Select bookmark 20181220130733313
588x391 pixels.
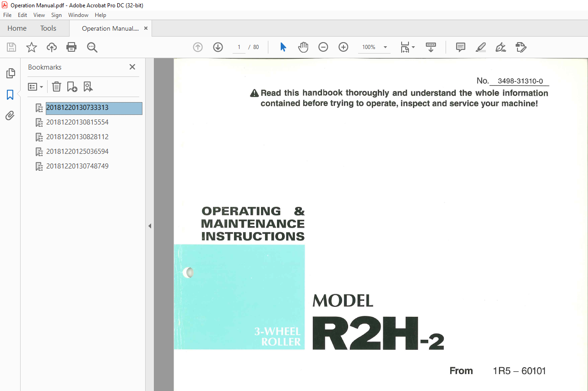point(94,108)
